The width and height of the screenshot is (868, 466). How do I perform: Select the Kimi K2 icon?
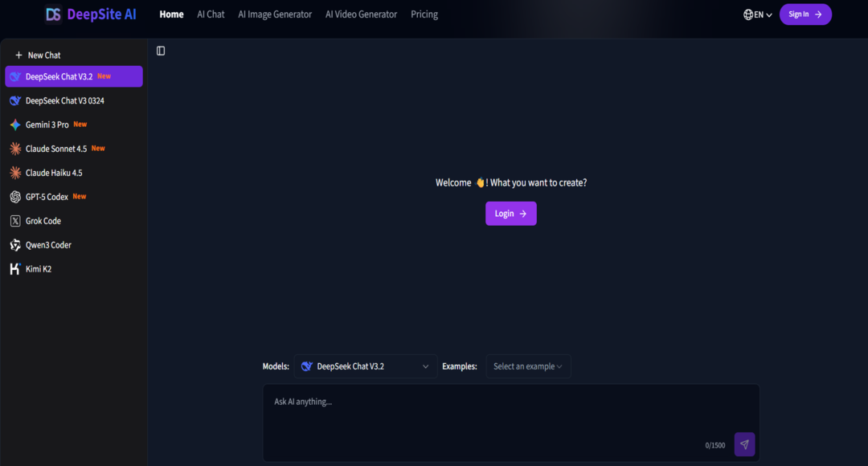click(x=15, y=269)
